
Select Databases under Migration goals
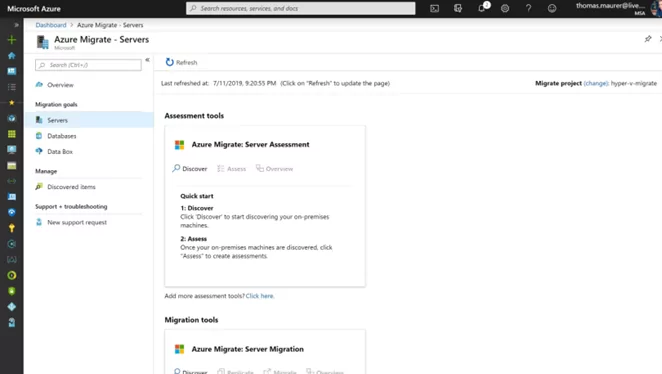(x=62, y=136)
